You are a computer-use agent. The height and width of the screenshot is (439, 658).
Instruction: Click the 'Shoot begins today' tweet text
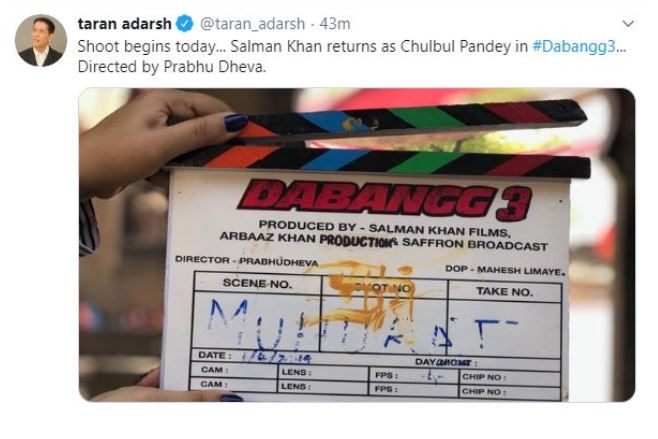click(352, 46)
